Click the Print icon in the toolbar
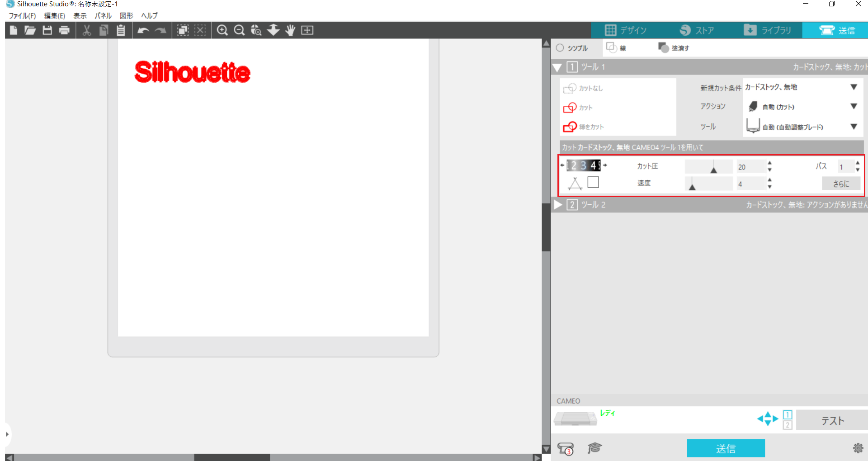 pos(65,30)
